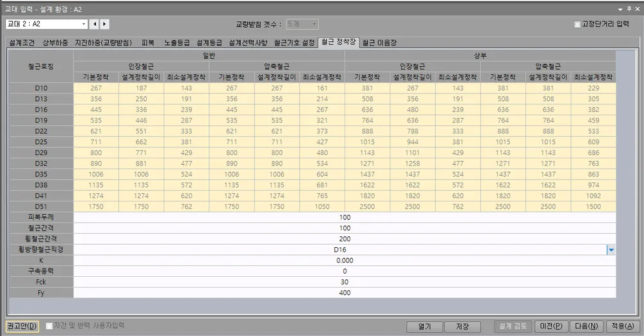Pin the panel using pushpin icon
644x336 pixels.
(629, 9)
